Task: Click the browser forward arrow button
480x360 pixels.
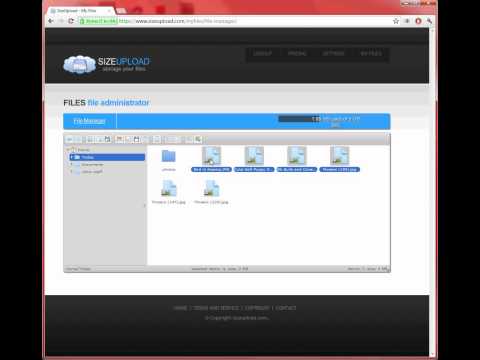Action: pos(61,21)
